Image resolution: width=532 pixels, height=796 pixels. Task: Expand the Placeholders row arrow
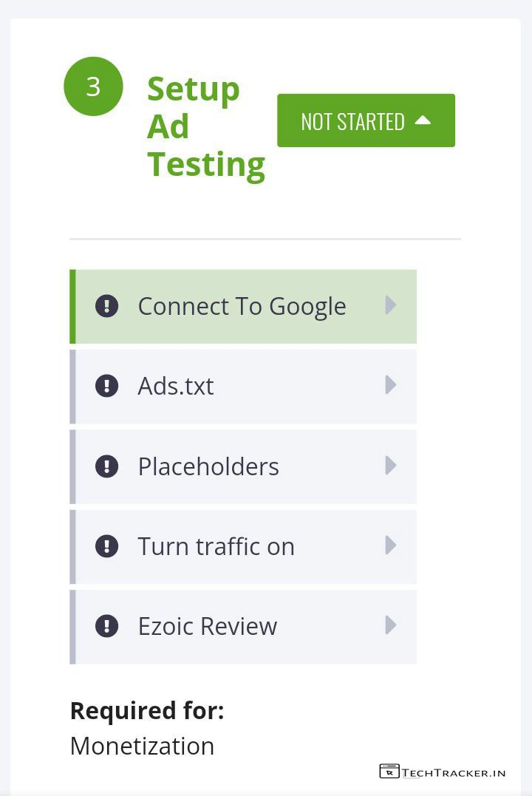[x=391, y=466]
